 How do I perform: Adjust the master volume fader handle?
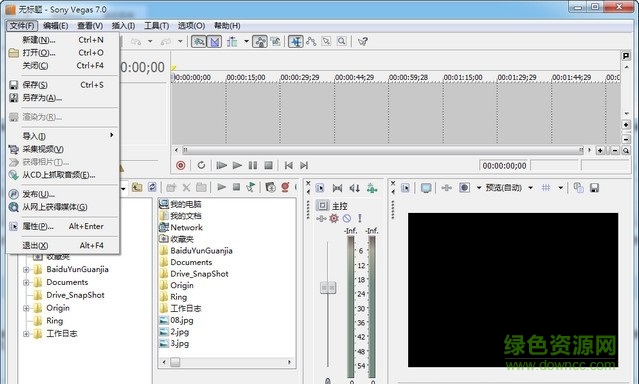point(328,288)
